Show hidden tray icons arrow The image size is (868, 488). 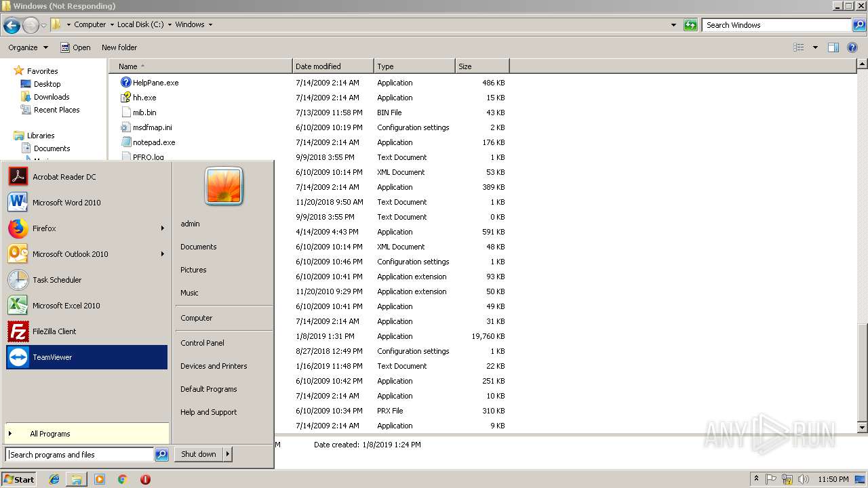tap(757, 479)
